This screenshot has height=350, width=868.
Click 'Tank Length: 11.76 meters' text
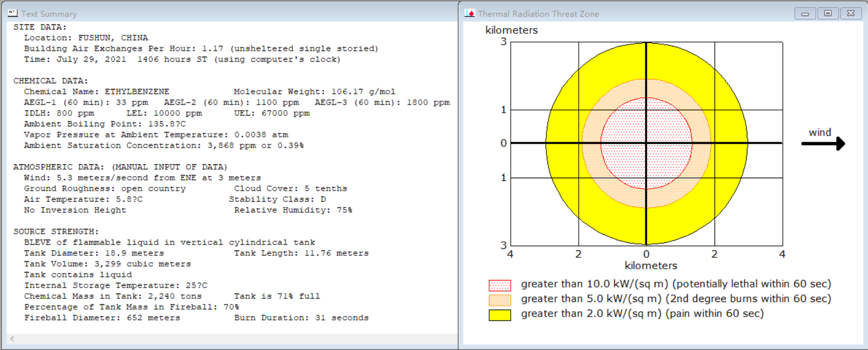(301, 253)
